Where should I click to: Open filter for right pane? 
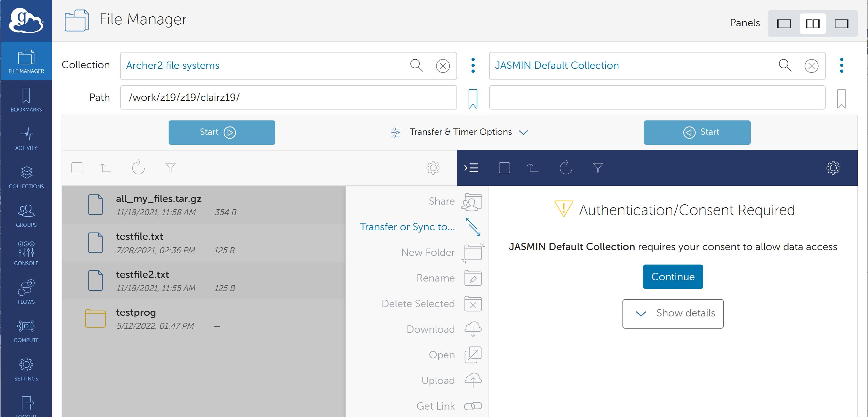click(598, 168)
